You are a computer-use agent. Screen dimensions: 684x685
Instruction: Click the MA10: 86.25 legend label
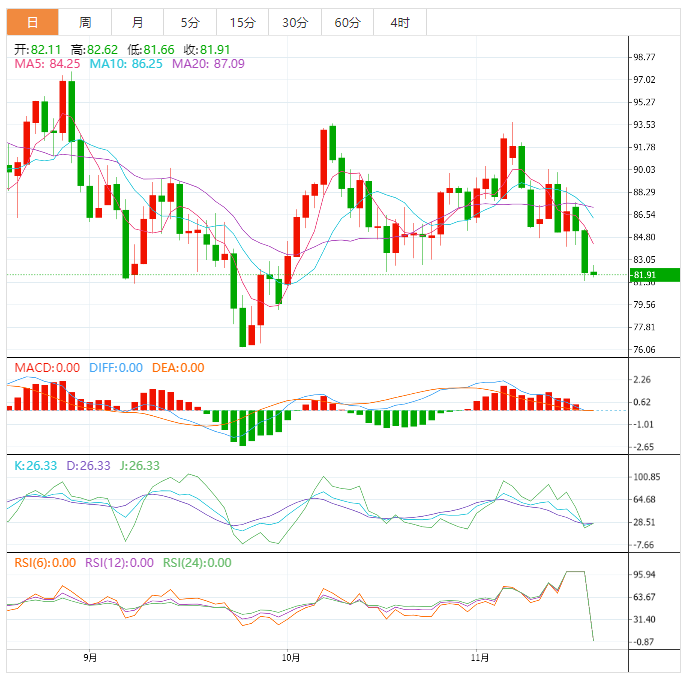(x=127, y=64)
